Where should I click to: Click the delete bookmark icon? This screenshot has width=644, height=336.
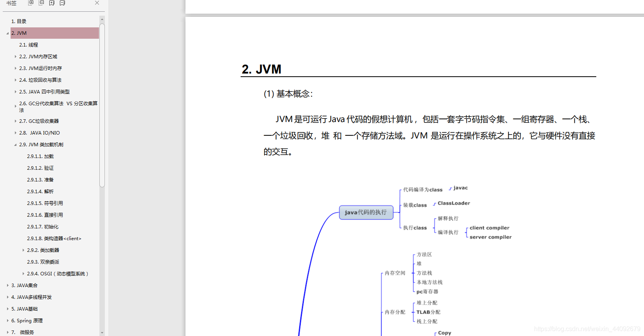62,3
